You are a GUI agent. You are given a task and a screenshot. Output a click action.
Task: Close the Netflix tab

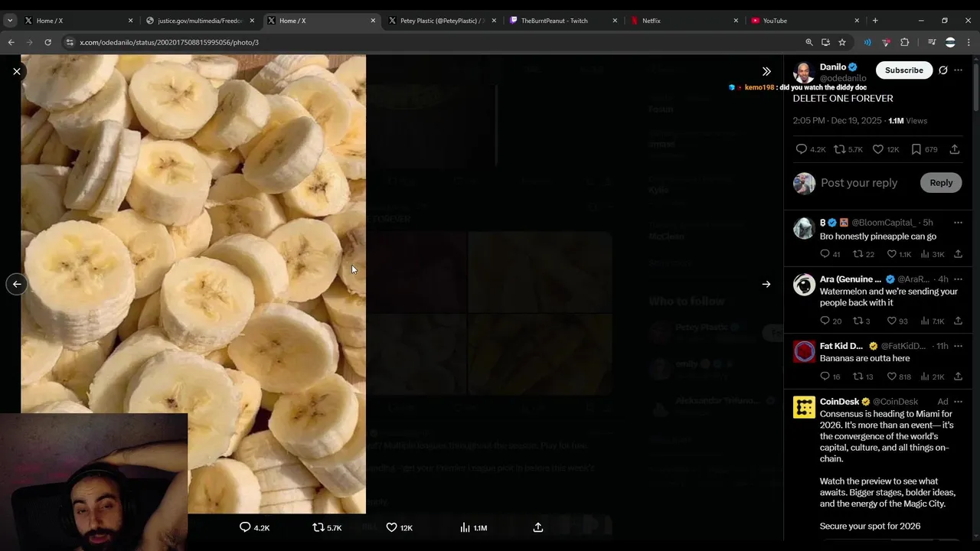[x=736, y=21]
